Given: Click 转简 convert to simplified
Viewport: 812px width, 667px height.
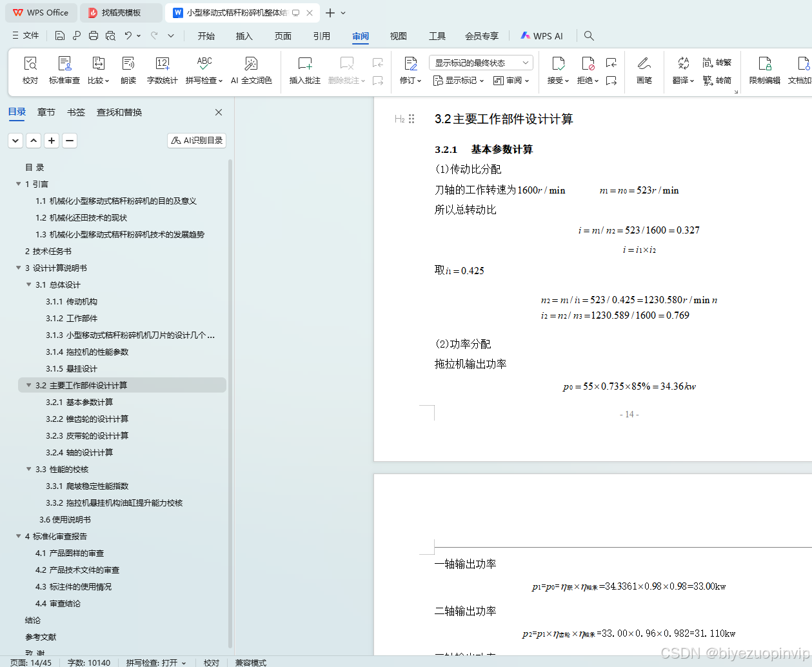Looking at the screenshot, I should [x=717, y=81].
